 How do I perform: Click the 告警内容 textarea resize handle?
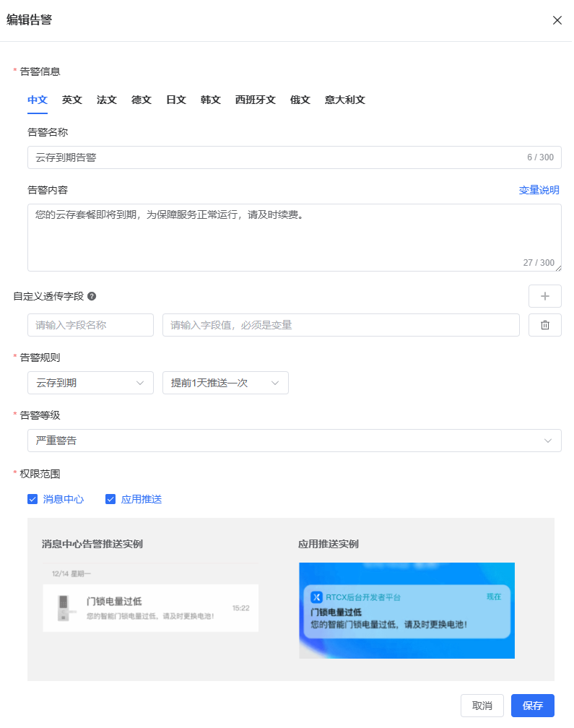click(558, 268)
